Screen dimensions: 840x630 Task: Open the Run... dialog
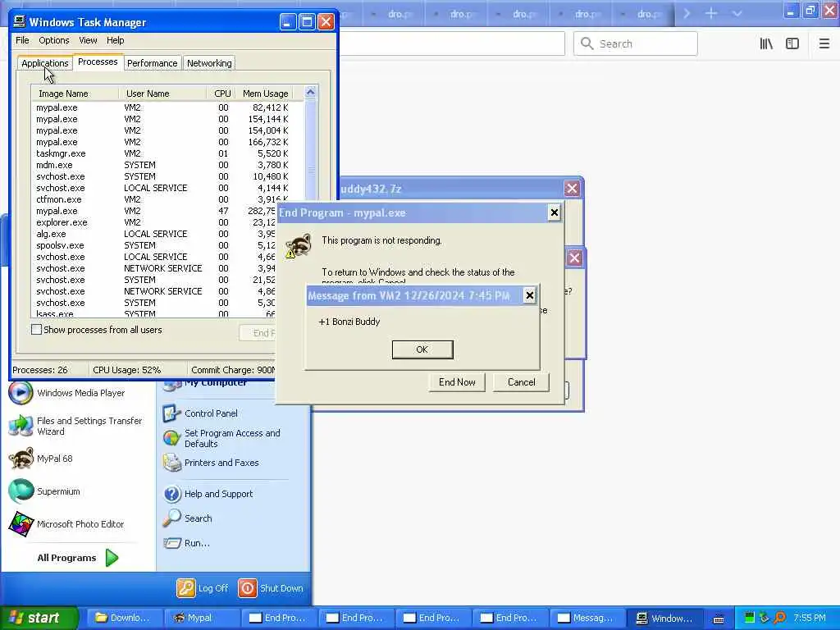coord(186,543)
